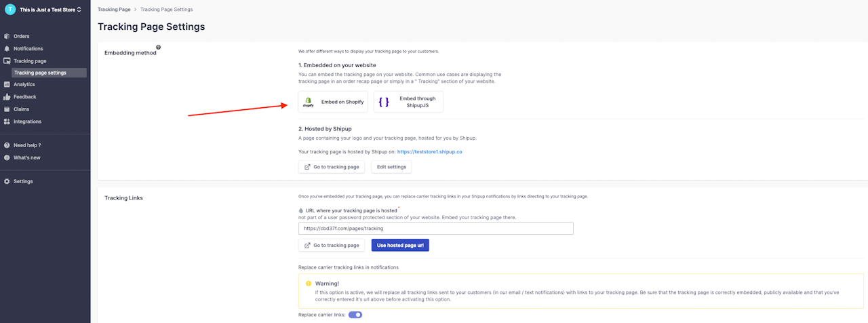
Task: Click the Claims icon in sidebar
Action: (x=7, y=109)
